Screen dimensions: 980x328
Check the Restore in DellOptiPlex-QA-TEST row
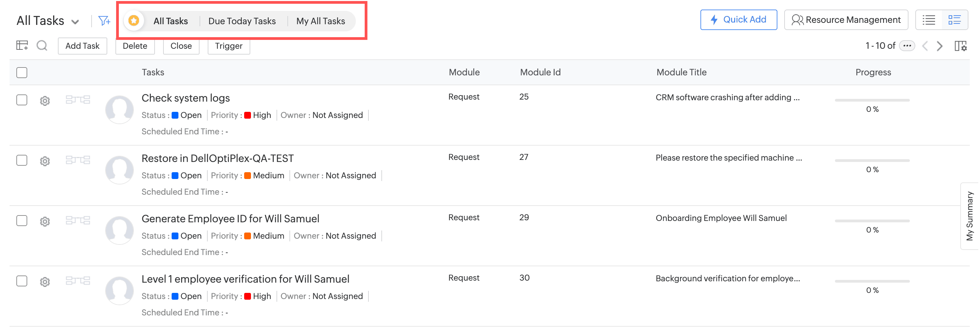click(x=22, y=160)
